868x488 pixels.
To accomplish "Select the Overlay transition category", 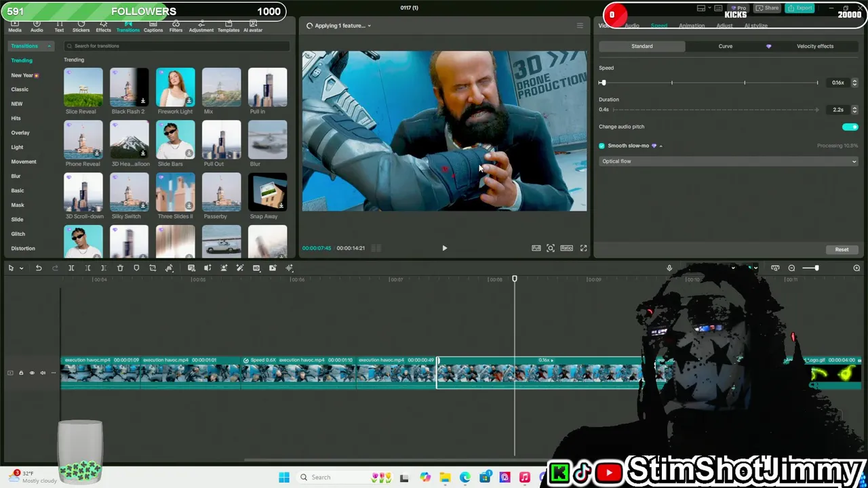I will 20,133.
